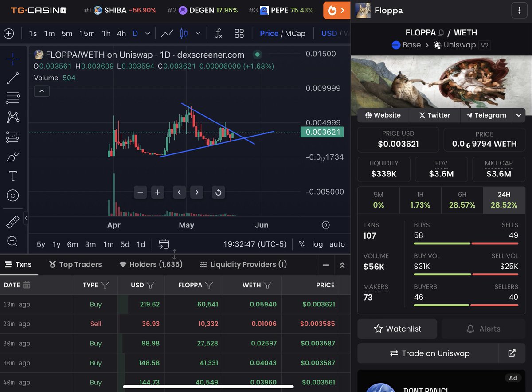Viewport: 532px width, 392px height.
Task: Open the three-dot options menu
Action: point(519,10)
